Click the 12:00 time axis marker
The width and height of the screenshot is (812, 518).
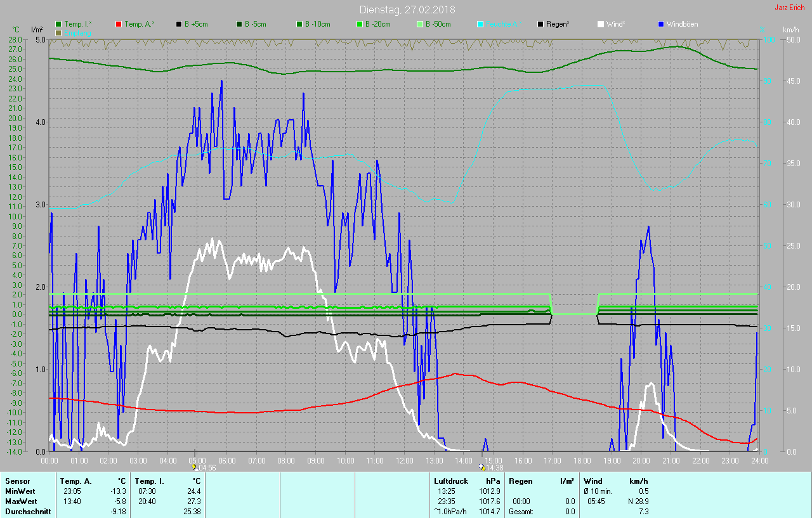click(x=404, y=460)
